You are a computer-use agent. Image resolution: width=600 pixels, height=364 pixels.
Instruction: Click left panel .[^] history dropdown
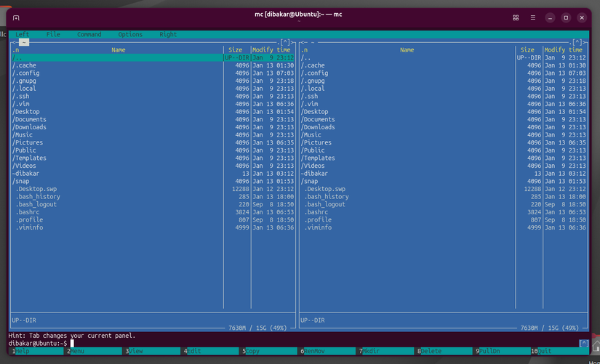[x=284, y=42]
